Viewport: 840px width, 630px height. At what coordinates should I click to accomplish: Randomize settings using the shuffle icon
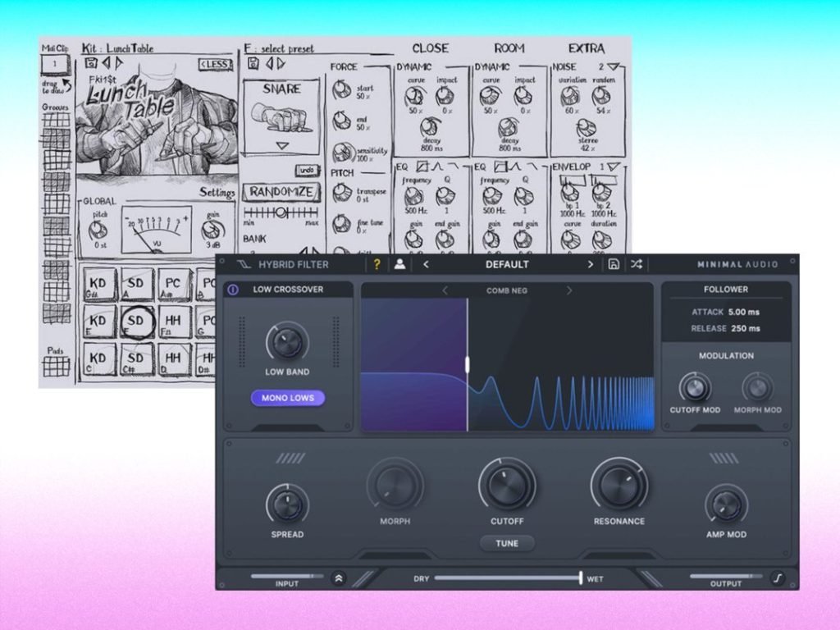637,264
